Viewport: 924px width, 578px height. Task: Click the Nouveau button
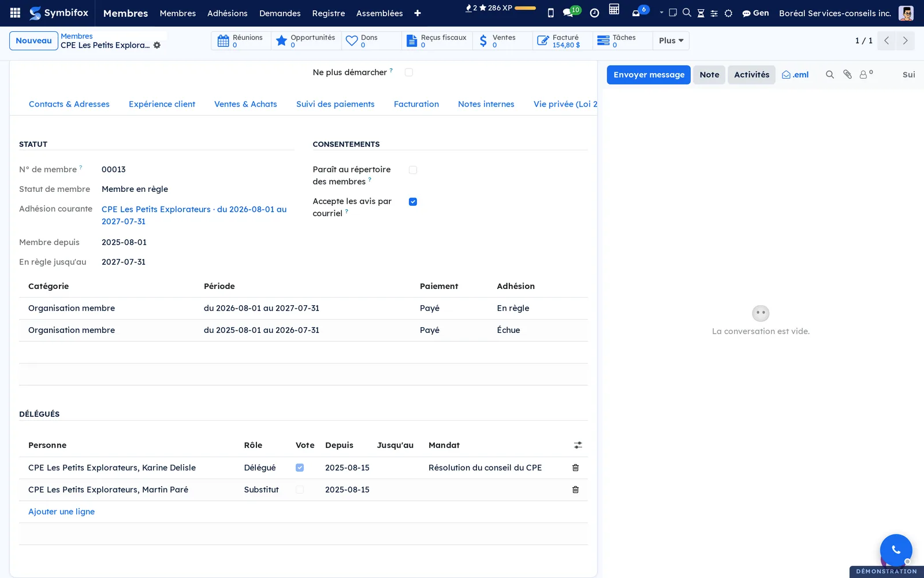[x=33, y=40]
